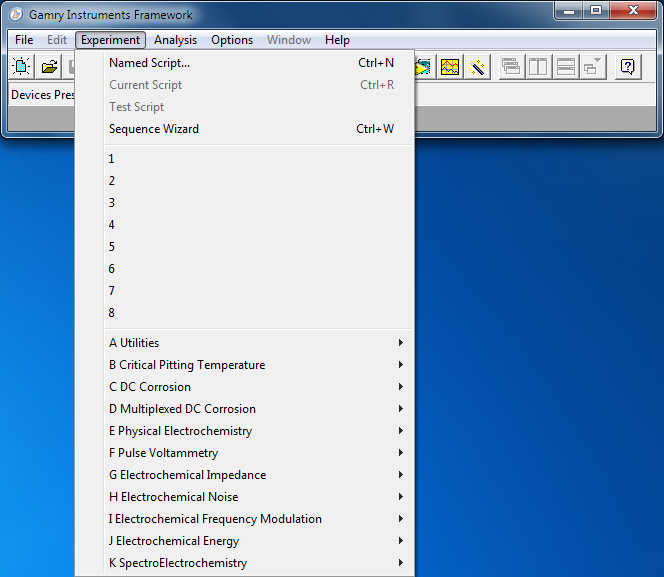
Task: Expand the H Electrochemical Noise submenu
Action: [244, 497]
